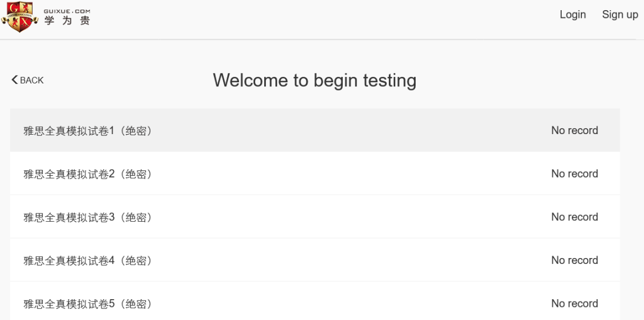Click No record status for test paper 4
The height and width of the screenshot is (320, 644).
pyautogui.click(x=575, y=260)
